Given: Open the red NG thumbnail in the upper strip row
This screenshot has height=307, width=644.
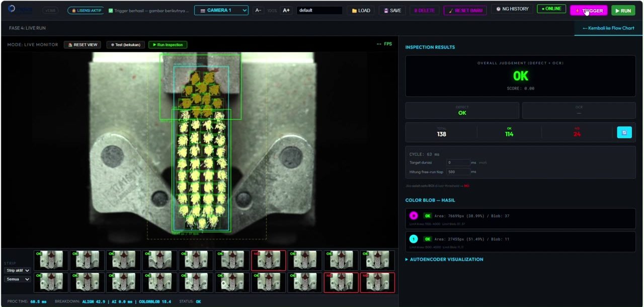Looking at the screenshot, I should click(x=268, y=261).
